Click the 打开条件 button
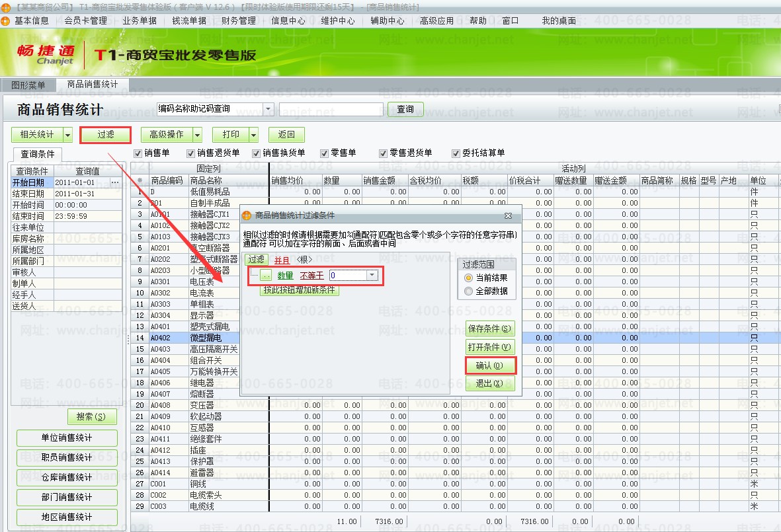This screenshot has height=532, width=781. point(489,348)
